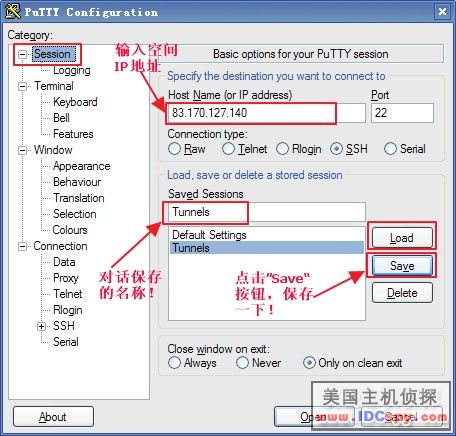The image size is (456, 436).
Task: Click the PuTTY icon in title bar
Action: tap(13, 11)
